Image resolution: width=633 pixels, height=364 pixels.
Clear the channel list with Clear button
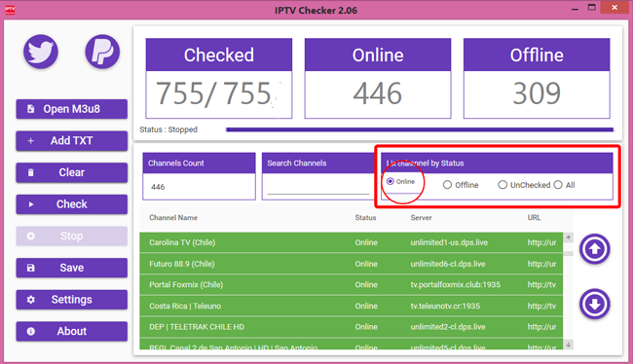[72, 172]
